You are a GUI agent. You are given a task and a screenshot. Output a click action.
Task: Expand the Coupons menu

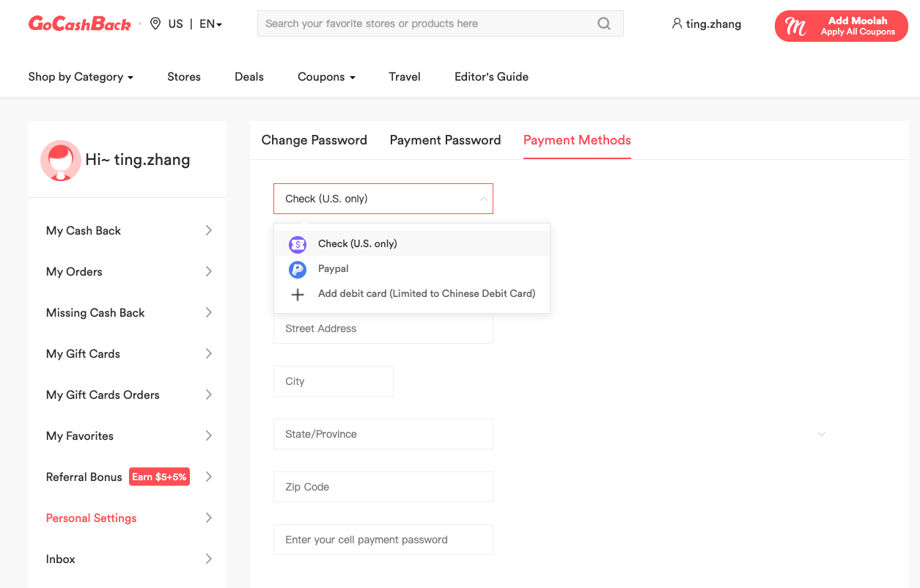[326, 76]
